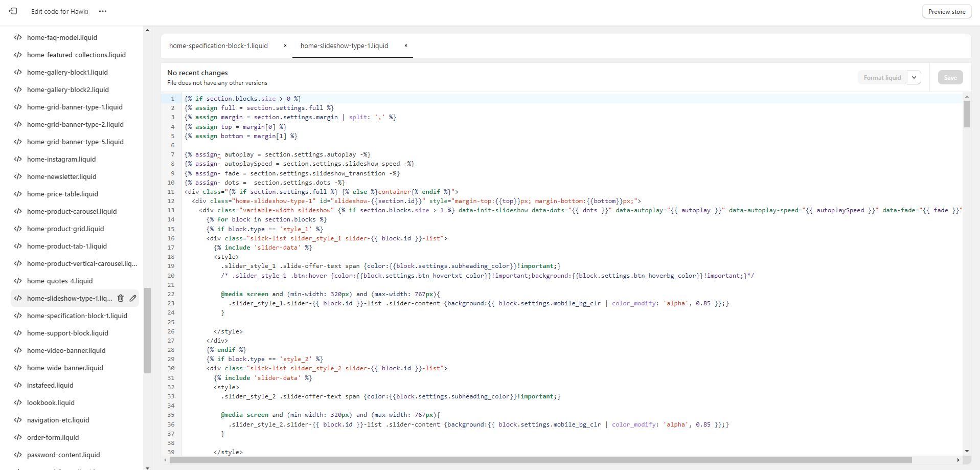Select the home-slideshow-type-1.liquid tab
980x470 pixels.
point(344,46)
